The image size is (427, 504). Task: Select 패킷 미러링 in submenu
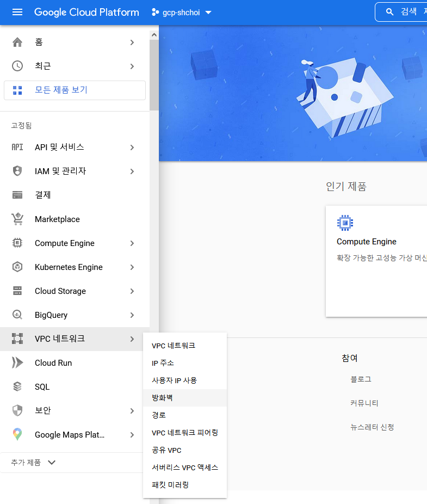click(185, 485)
